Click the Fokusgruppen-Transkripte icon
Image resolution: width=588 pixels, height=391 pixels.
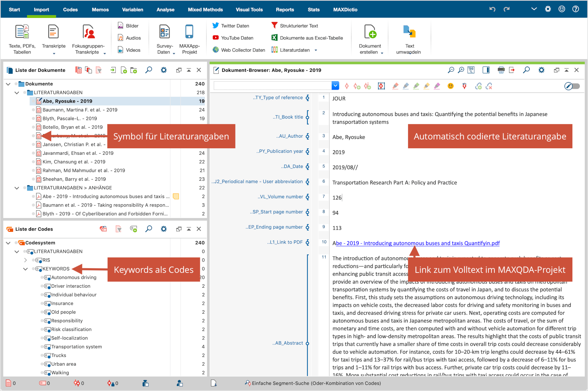pos(88,32)
